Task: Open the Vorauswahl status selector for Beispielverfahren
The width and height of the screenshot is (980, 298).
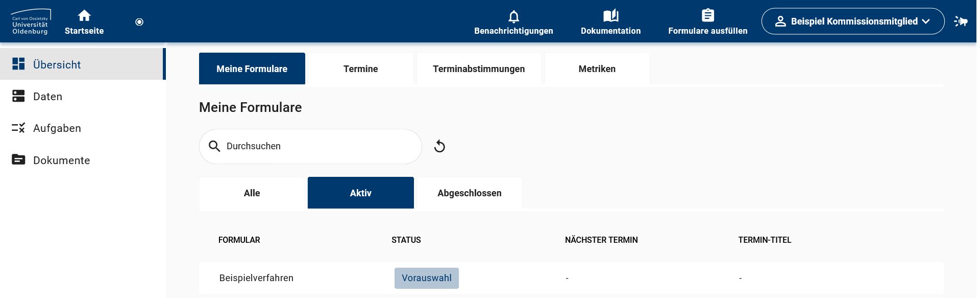Action: [x=426, y=278]
